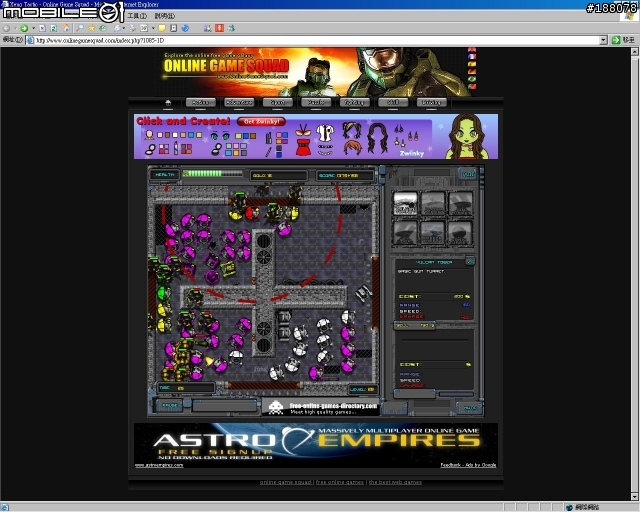Expand the address bar dropdown arrow

click(x=604, y=40)
